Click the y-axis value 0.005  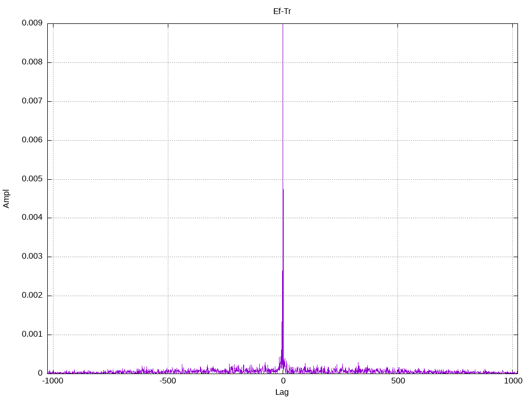pos(32,179)
